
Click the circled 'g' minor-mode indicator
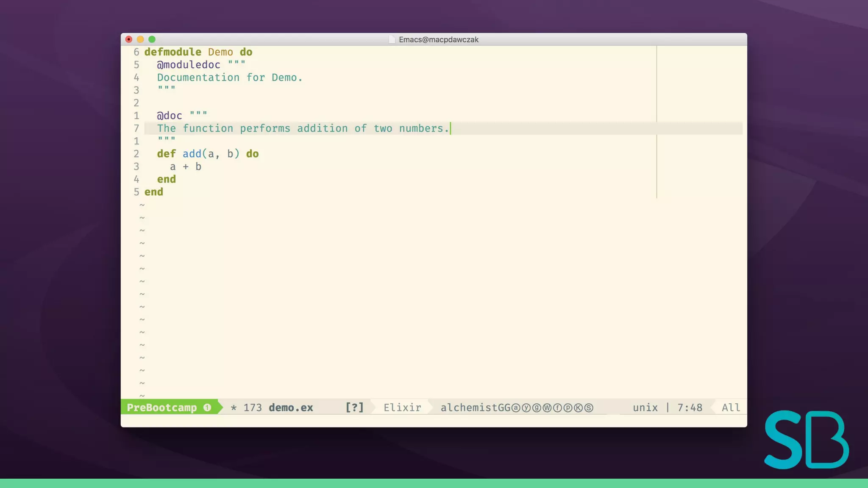click(x=537, y=408)
